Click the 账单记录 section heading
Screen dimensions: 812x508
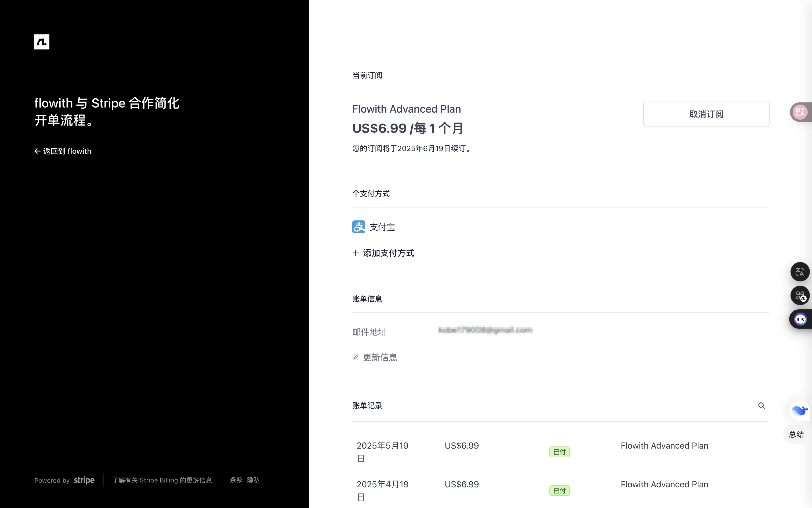pos(367,406)
